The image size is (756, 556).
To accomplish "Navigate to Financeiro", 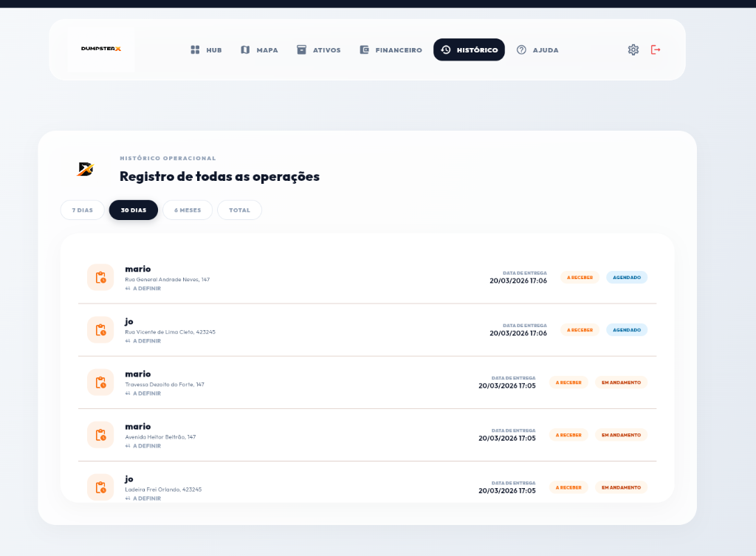I will point(391,50).
